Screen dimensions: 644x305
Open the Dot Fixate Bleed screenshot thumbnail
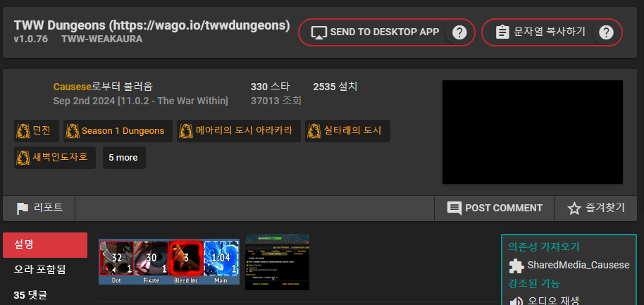(x=169, y=261)
